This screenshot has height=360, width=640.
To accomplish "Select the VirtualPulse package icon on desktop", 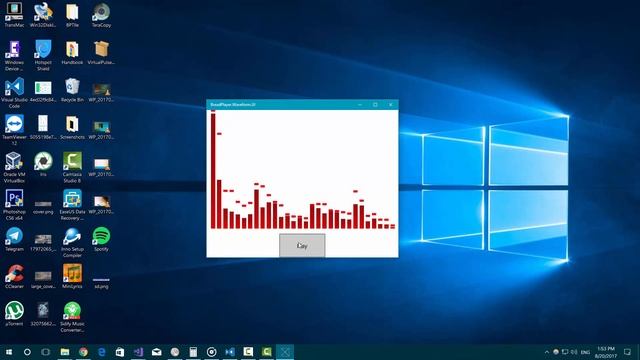I will tap(101, 52).
